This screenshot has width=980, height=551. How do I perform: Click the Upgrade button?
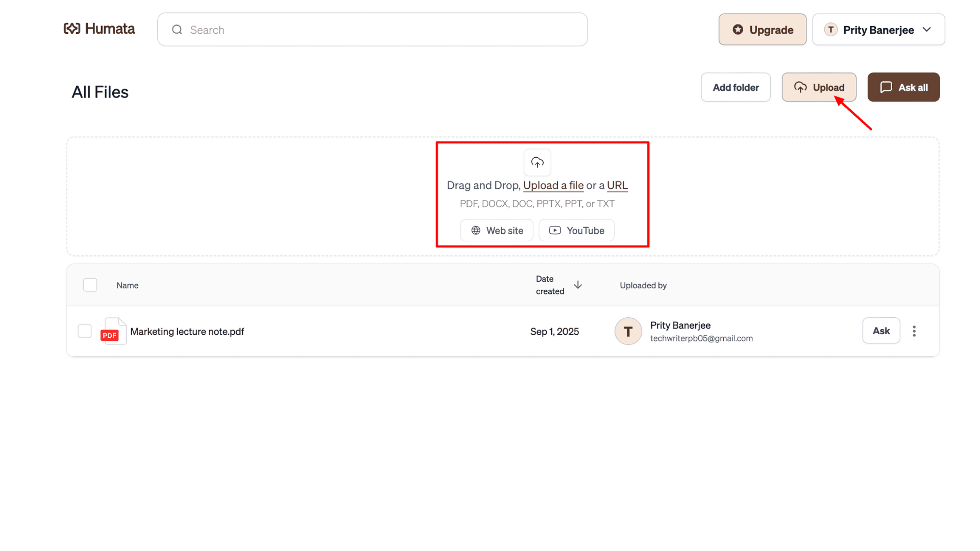[x=762, y=30]
